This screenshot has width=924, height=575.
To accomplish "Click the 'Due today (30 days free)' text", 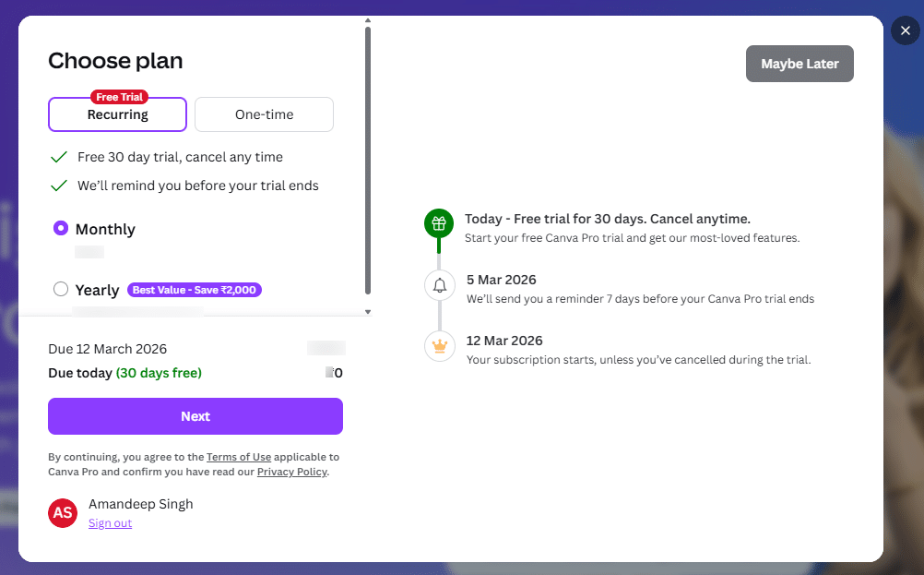I will (124, 373).
